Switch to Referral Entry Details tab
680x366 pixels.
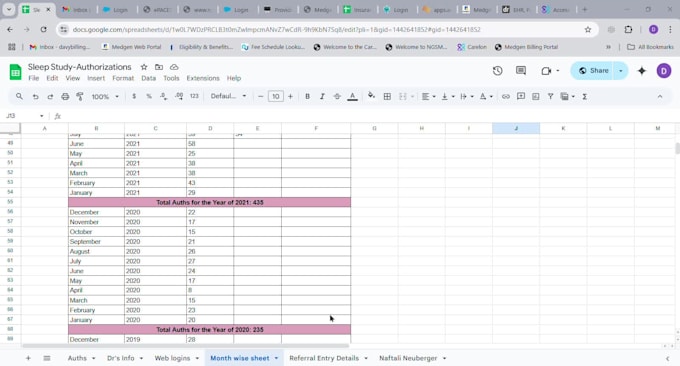tap(324, 358)
